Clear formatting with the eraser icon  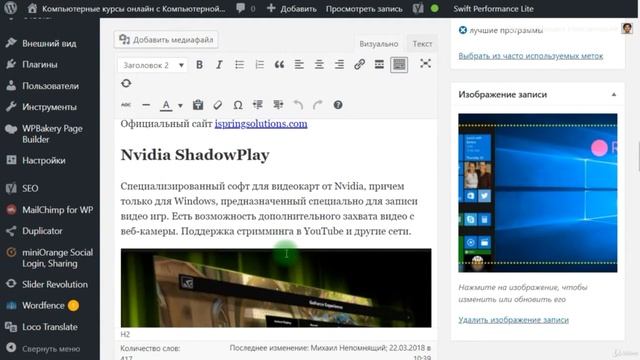click(x=218, y=105)
